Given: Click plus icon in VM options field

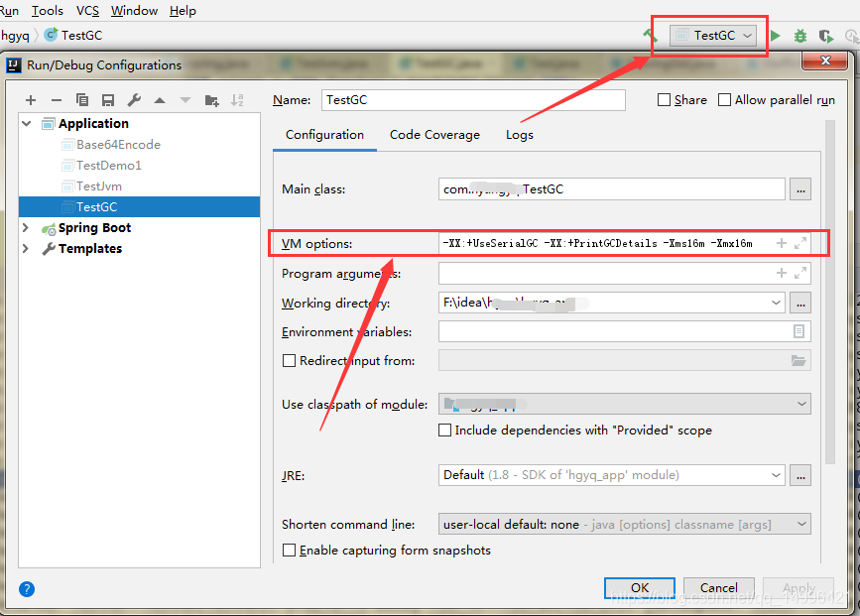Looking at the screenshot, I should click(782, 243).
